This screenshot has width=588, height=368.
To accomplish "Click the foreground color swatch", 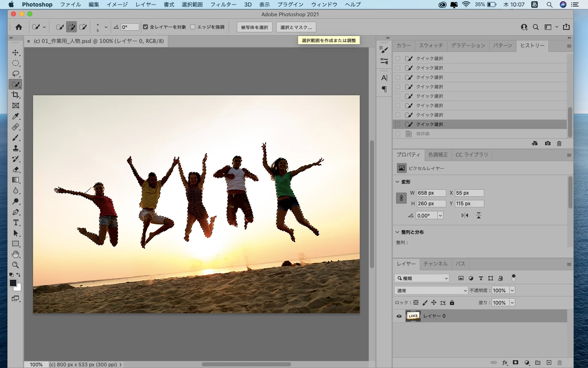I will pyautogui.click(x=13, y=283).
